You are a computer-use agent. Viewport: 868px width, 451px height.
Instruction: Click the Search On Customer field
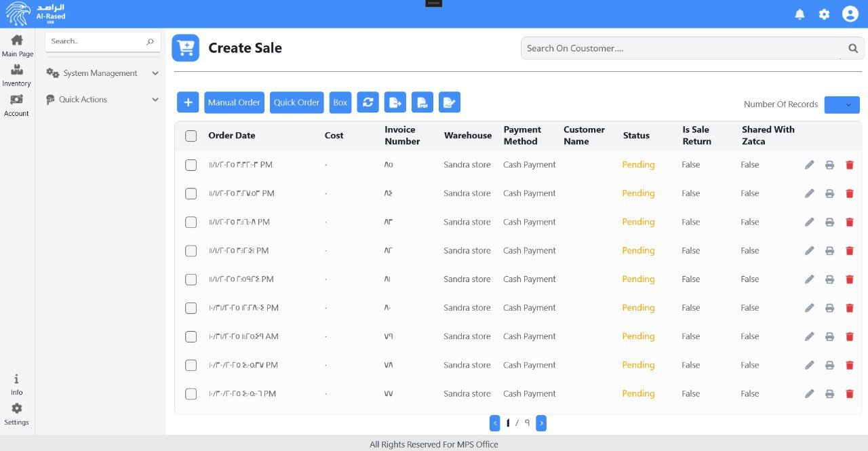tap(682, 48)
